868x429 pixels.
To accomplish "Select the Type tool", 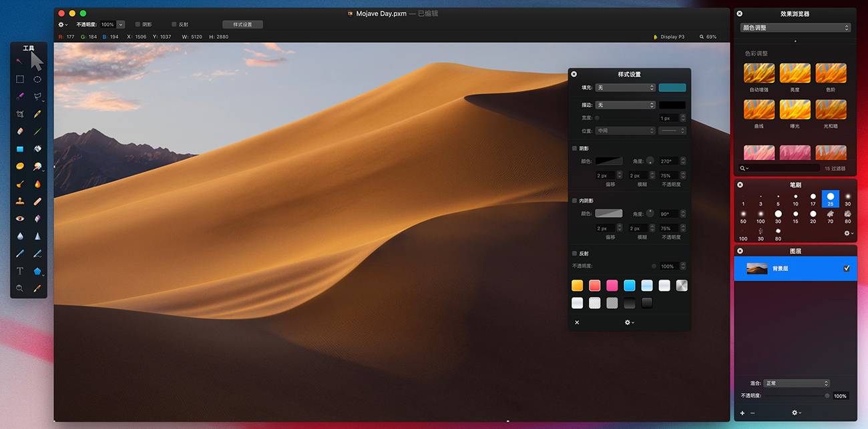I will pyautogui.click(x=20, y=271).
